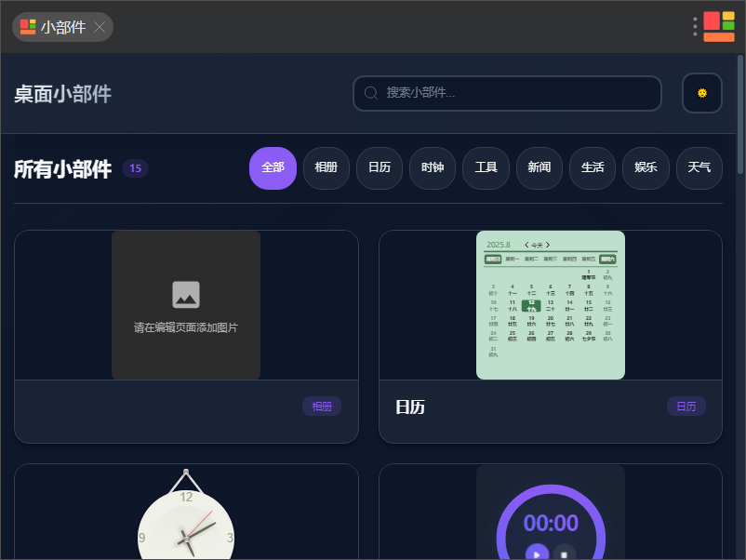Click the 搜索小部件 search field

(x=507, y=93)
